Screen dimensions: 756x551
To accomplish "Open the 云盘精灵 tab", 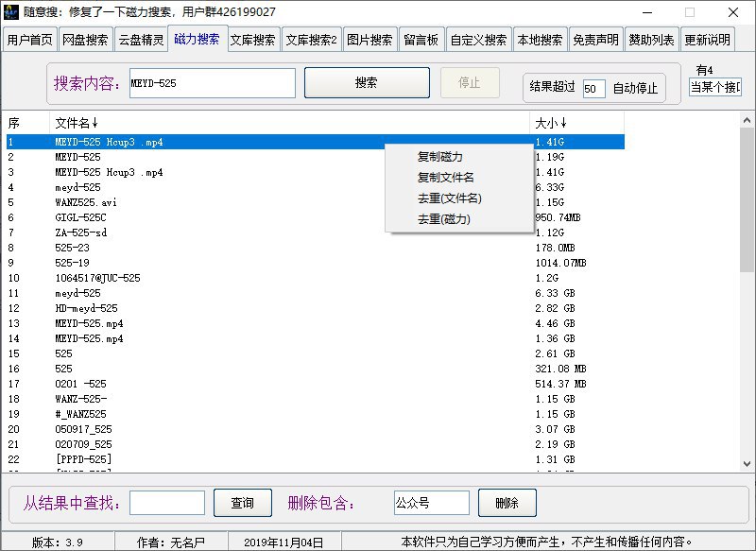I will pyautogui.click(x=141, y=40).
